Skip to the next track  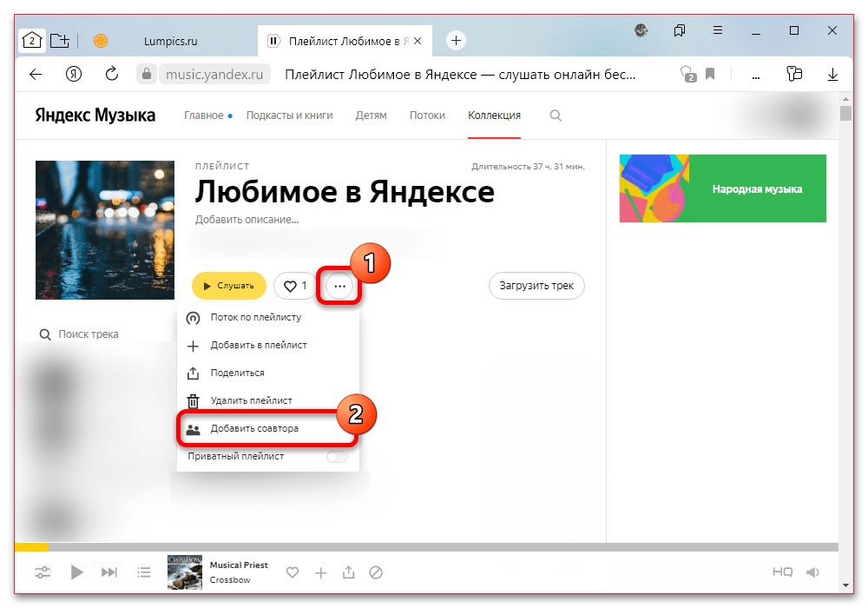[x=109, y=572]
